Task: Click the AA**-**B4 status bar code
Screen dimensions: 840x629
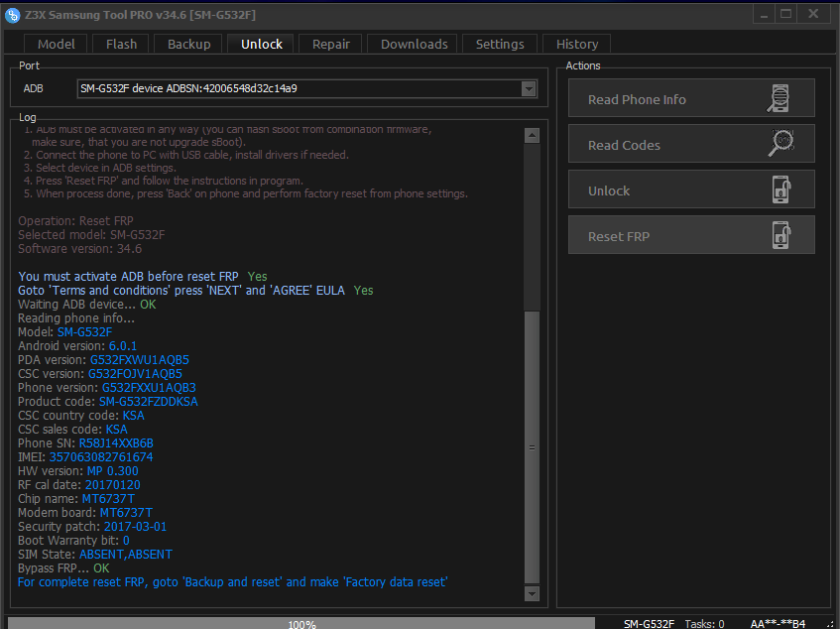Action: [x=778, y=624]
